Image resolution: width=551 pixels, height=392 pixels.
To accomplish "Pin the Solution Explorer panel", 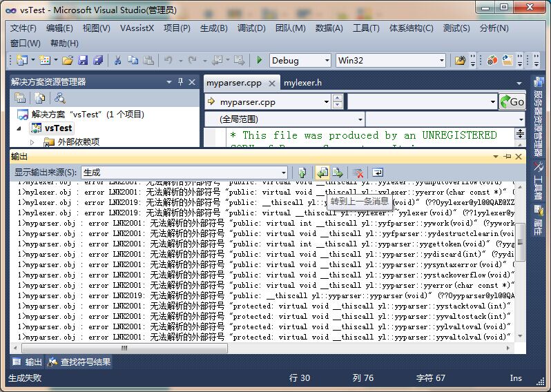I will pos(181,82).
